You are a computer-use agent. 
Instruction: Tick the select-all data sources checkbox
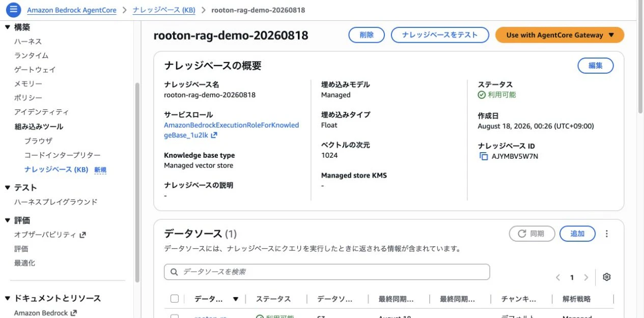[174, 299]
